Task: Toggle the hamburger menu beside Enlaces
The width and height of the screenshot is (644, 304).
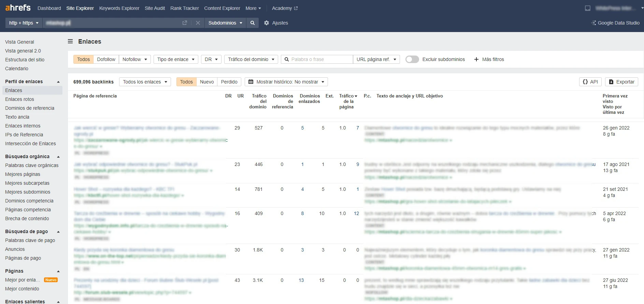Action: [70, 42]
